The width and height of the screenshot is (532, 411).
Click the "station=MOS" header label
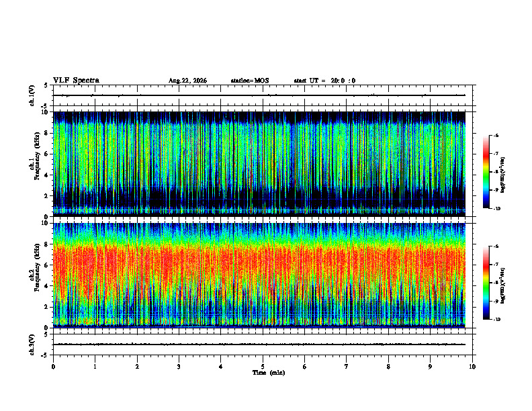(250, 81)
